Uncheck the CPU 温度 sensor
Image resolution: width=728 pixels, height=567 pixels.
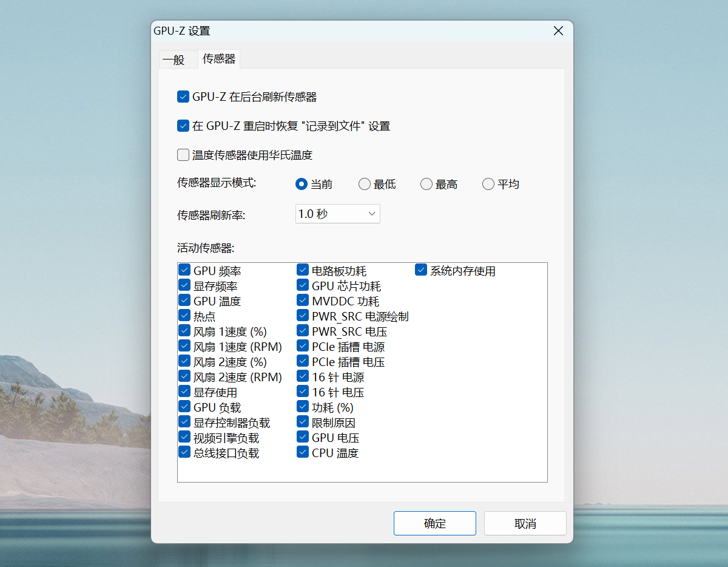[x=303, y=451]
